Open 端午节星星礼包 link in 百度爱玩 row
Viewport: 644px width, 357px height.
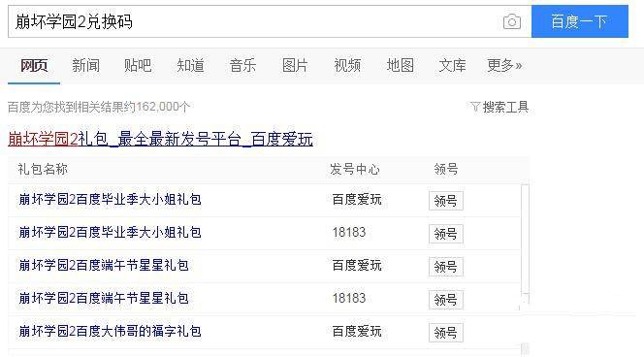pyautogui.click(x=104, y=266)
